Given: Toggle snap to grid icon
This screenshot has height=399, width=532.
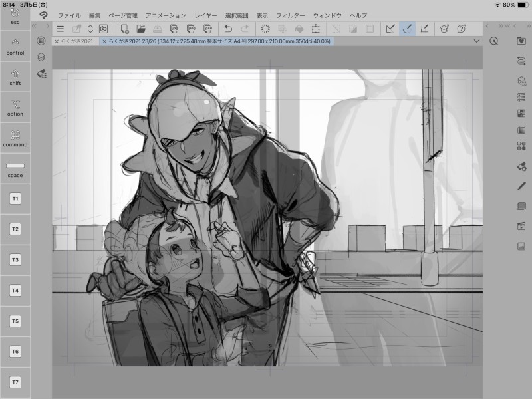Looking at the screenshot, I should pos(424,29).
